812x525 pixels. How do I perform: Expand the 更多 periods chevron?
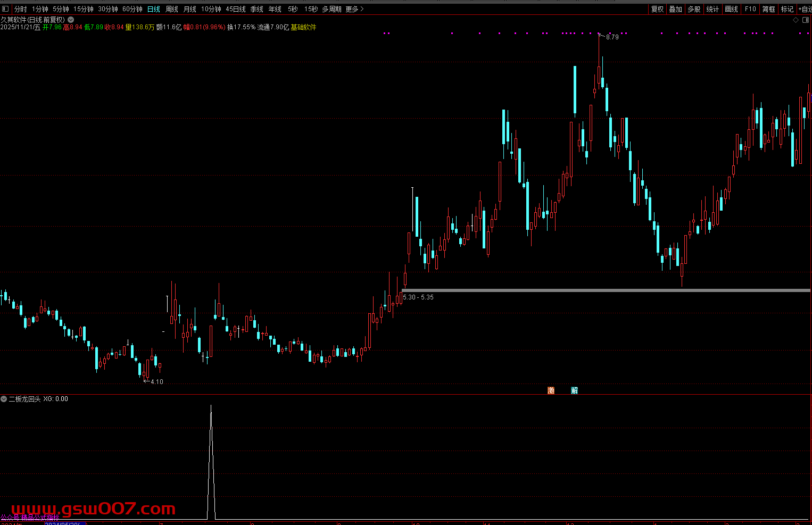point(362,9)
